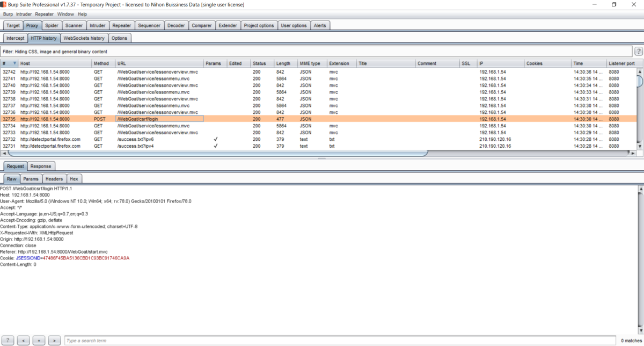This screenshot has width=644, height=346.
Task: Open the Decoder tab
Action: point(176,25)
